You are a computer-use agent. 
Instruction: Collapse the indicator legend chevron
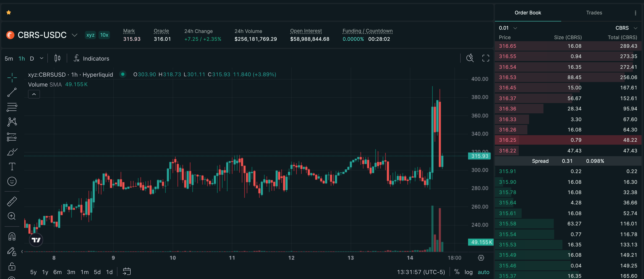[34, 94]
